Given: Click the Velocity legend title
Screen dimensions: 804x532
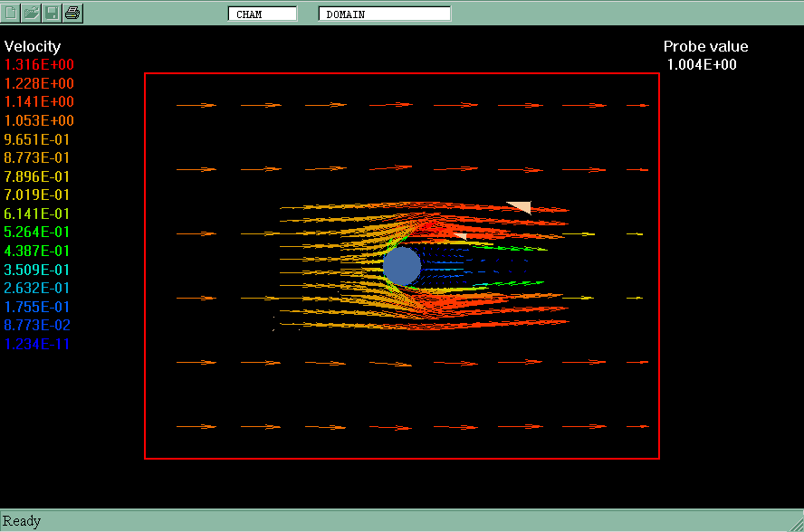Looking at the screenshot, I should pyautogui.click(x=33, y=46).
